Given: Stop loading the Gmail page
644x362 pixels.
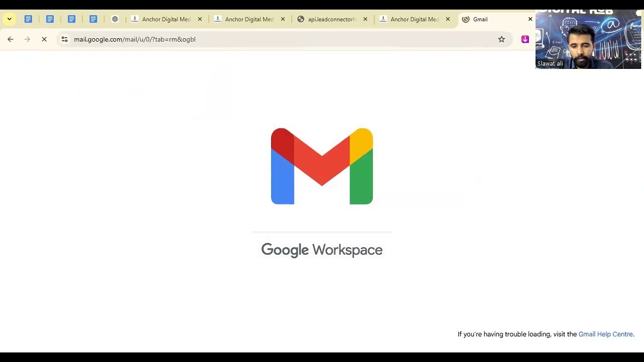Looking at the screenshot, I should point(44,39).
